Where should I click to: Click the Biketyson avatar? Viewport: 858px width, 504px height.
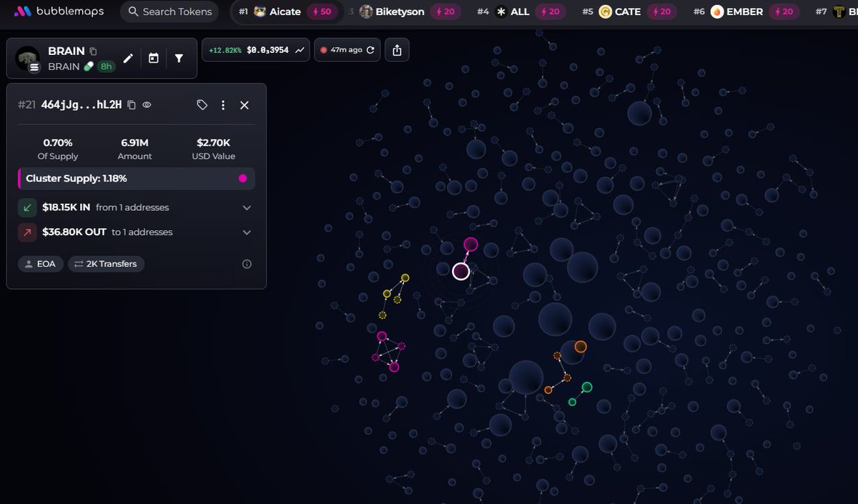tap(366, 11)
